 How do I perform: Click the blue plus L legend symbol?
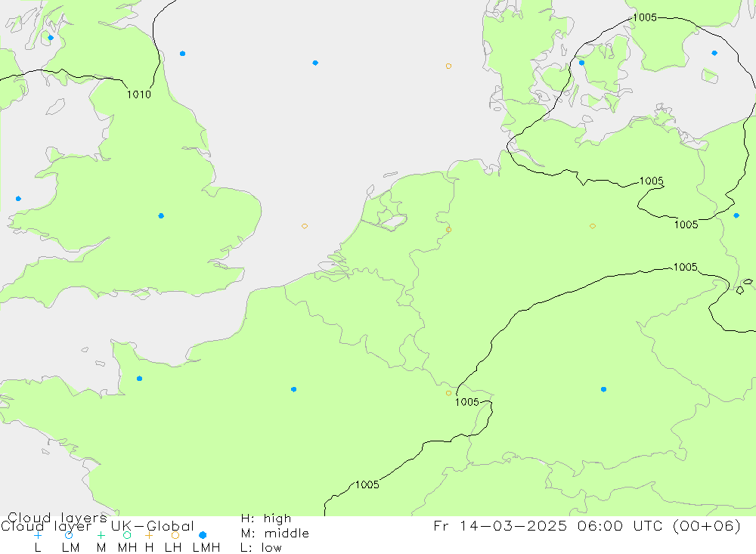38,535
